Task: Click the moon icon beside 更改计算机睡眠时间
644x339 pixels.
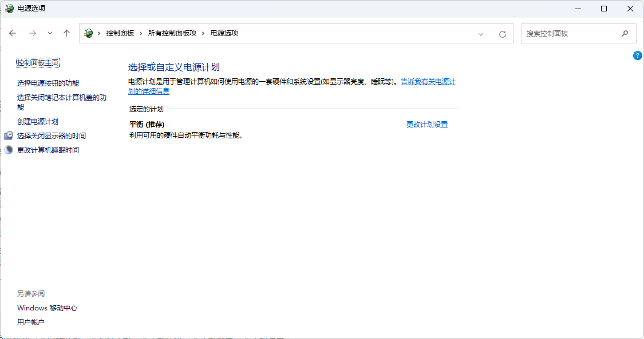Action: tap(9, 150)
